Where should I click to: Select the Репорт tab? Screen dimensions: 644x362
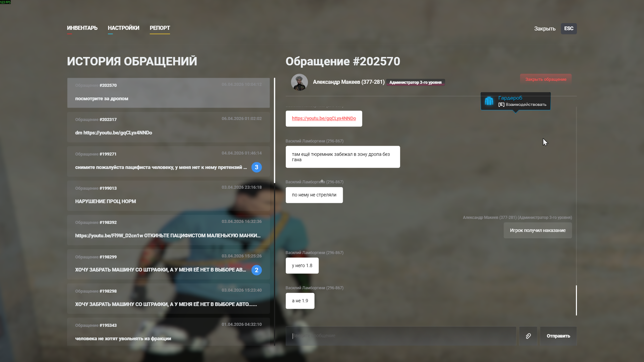click(160, 28)
